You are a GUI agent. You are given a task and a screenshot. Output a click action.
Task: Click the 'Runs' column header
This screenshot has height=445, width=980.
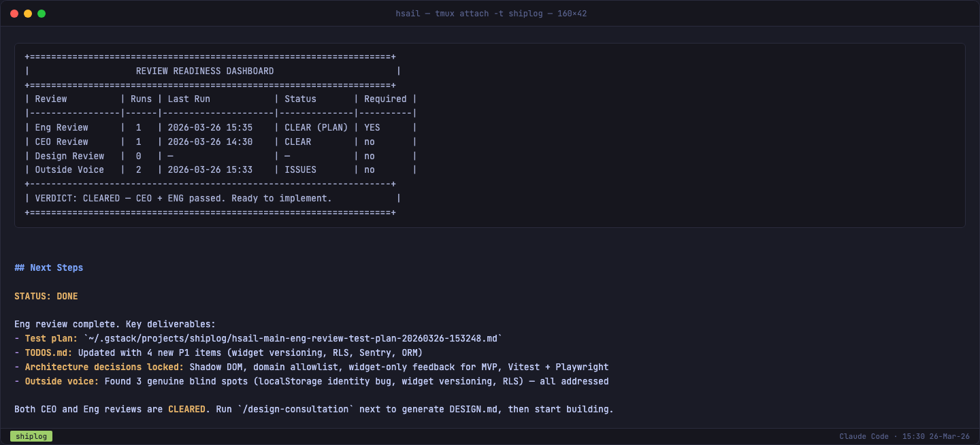[x=142, y=99]
